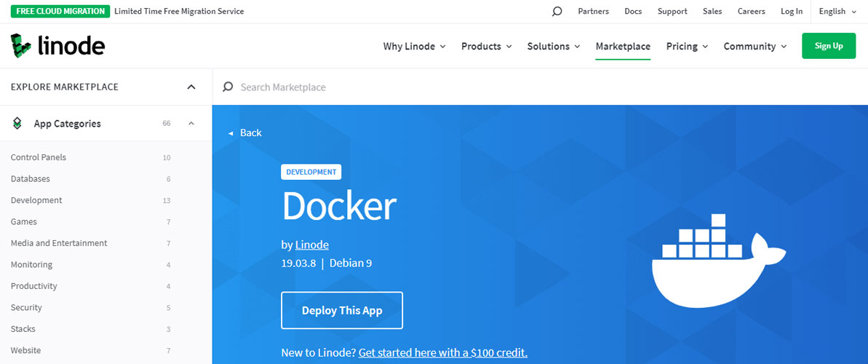
Task: Click the Deploy This App button
Action: click(342, 310)
